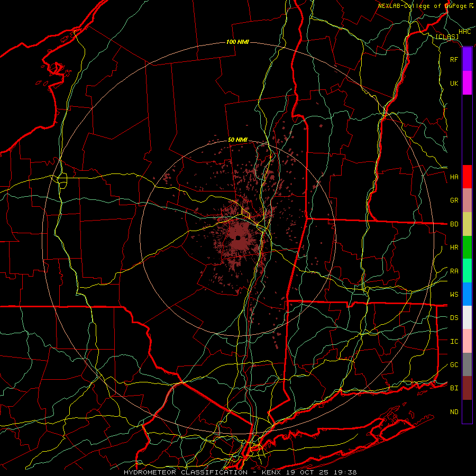The height and width of the screenshot is (476, 476).
Task: Click the 19:38 timestamp
Action: pos(346,472)
